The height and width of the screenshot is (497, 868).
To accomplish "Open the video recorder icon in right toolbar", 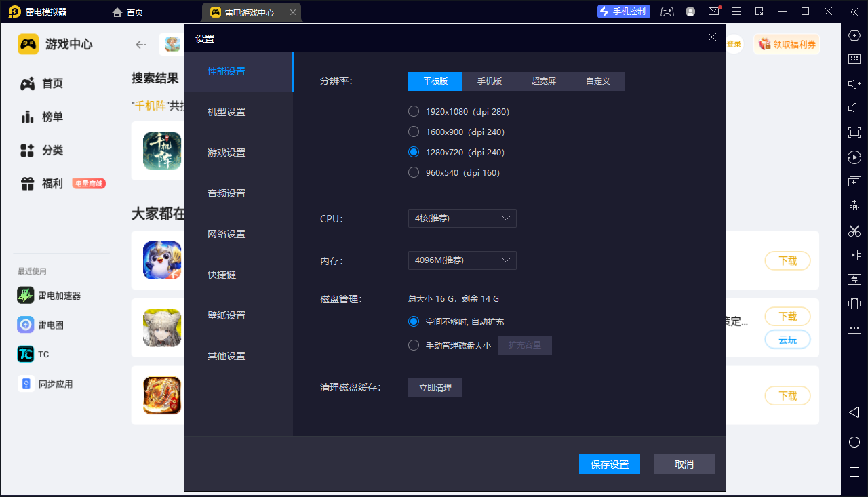I will coord(854,255).
